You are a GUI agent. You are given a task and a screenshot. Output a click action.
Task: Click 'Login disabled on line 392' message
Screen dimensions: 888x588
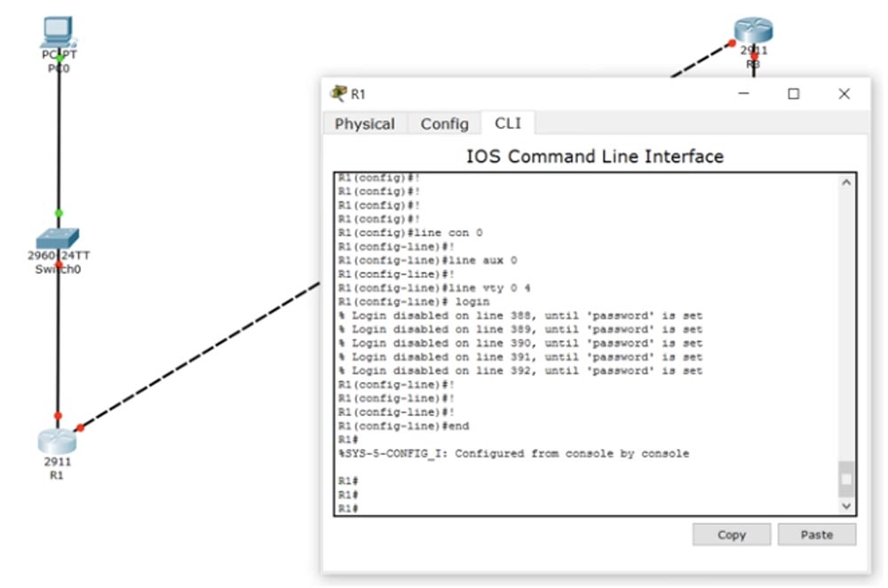(520, 370)
